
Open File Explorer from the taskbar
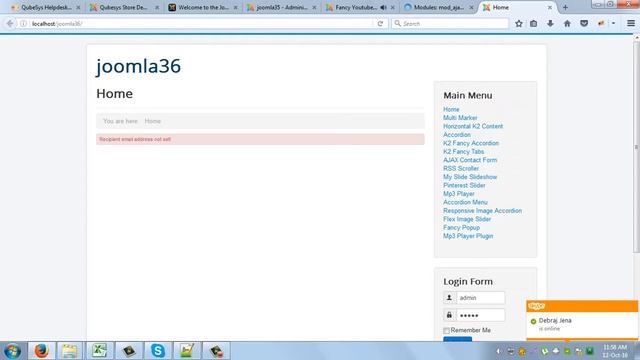click(69, 351)
